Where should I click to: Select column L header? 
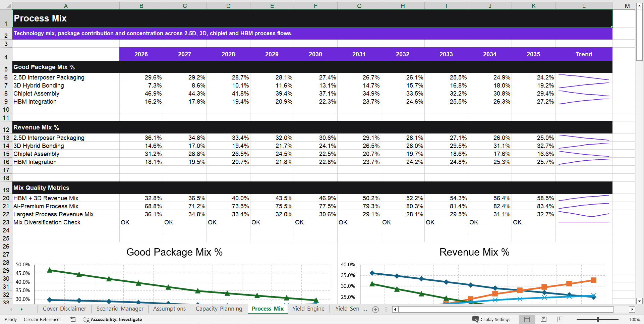(x=584, y=6)
